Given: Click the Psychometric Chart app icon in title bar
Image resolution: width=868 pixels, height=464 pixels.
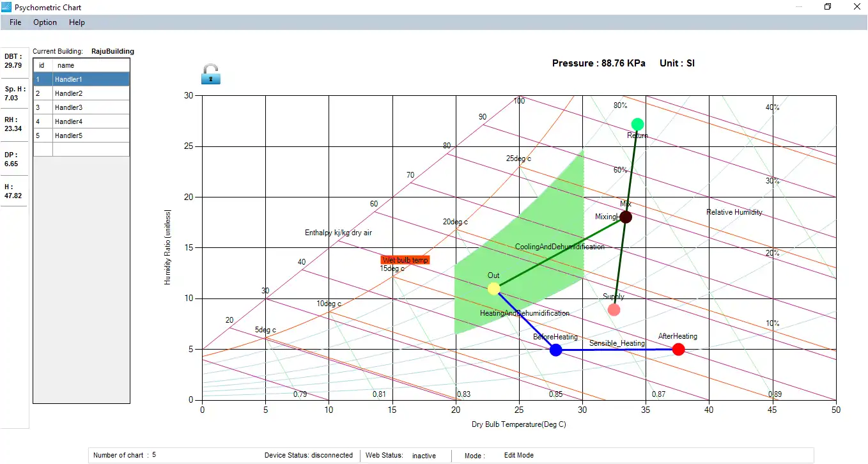Looking at the screenshot, I should (8, 7).
